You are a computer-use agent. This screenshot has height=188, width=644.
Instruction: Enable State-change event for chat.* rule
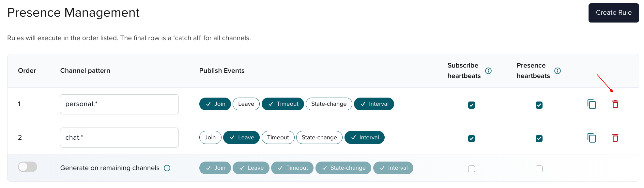click(319, 137)
